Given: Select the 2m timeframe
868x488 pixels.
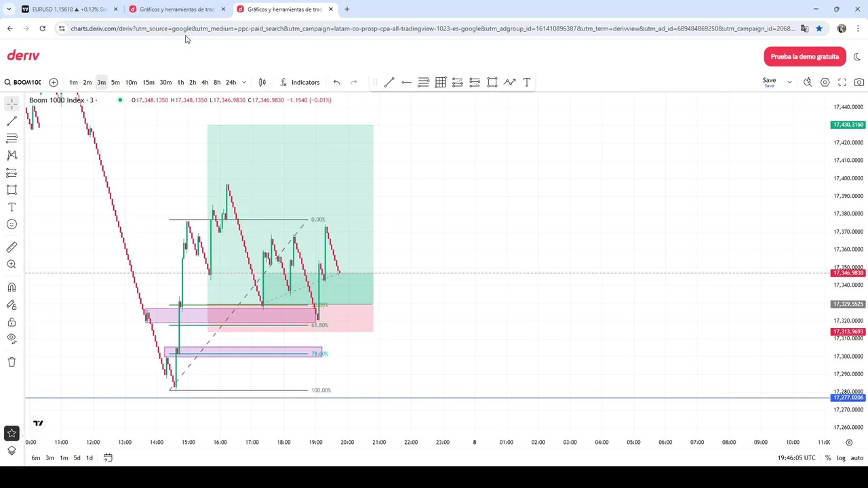Looking at the screenshot, I should point(87,83).
